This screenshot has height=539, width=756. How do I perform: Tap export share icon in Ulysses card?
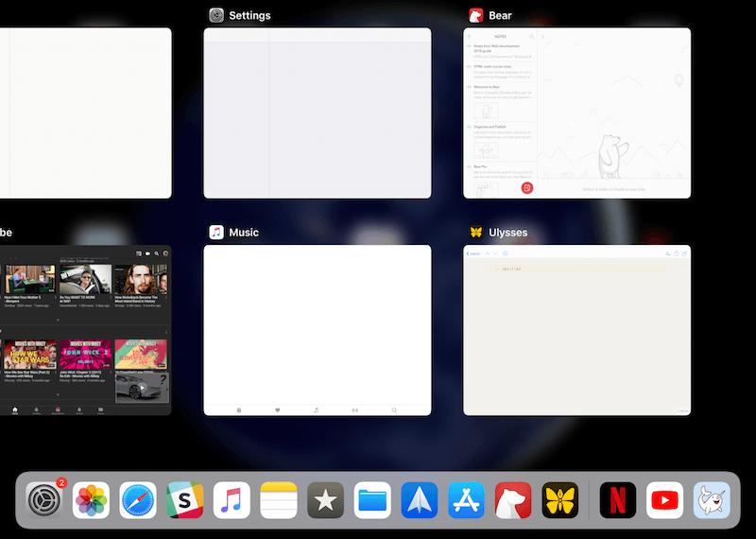(677, 253)
